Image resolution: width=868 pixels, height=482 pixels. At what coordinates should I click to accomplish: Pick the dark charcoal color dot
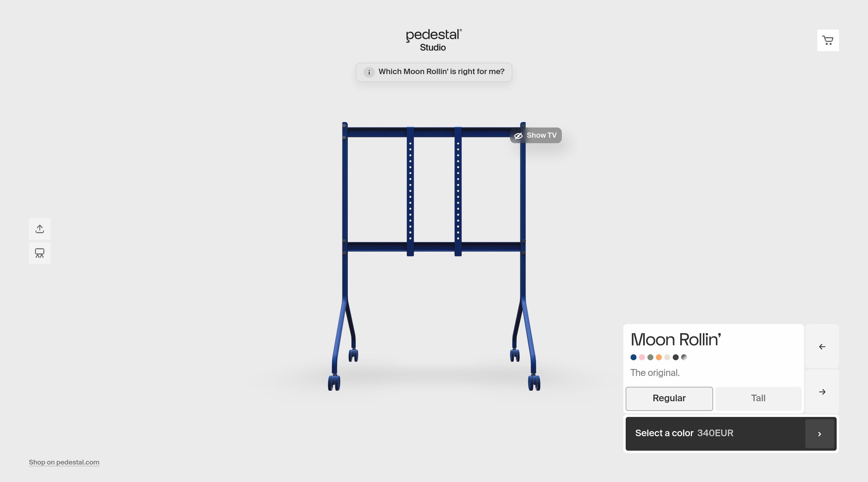coord(676,357)
